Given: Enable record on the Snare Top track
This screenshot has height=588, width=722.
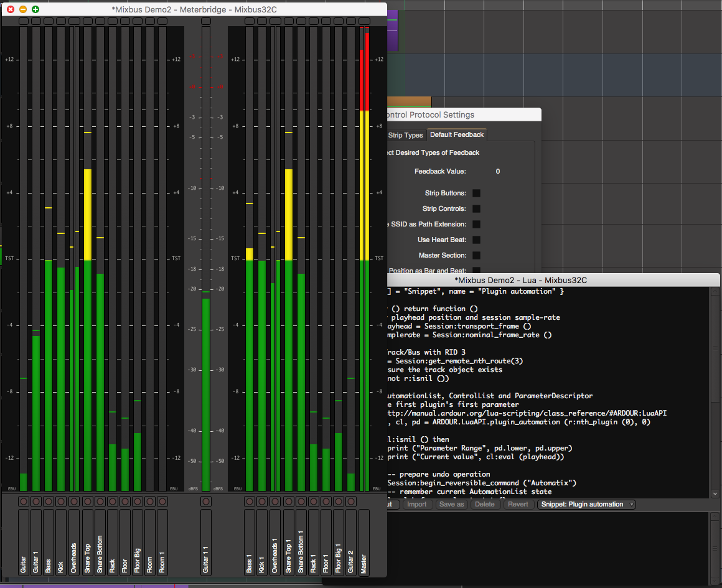Looking at the screenshot, I should tap(87, 502).
